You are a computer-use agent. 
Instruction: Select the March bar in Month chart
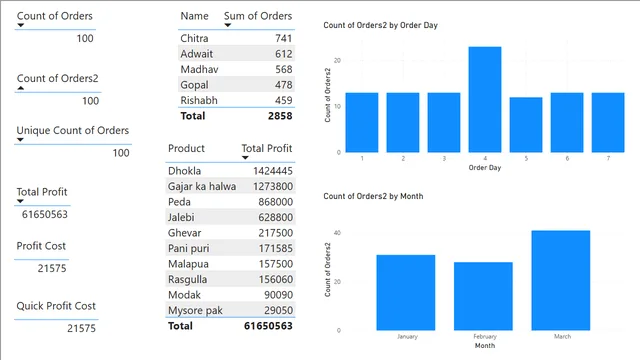coord(561,280)
